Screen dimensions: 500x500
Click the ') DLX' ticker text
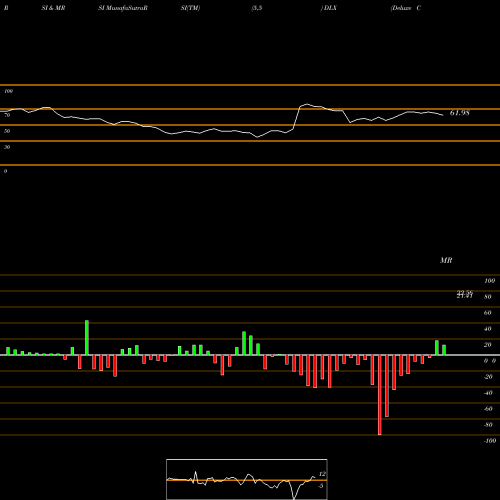329,8
